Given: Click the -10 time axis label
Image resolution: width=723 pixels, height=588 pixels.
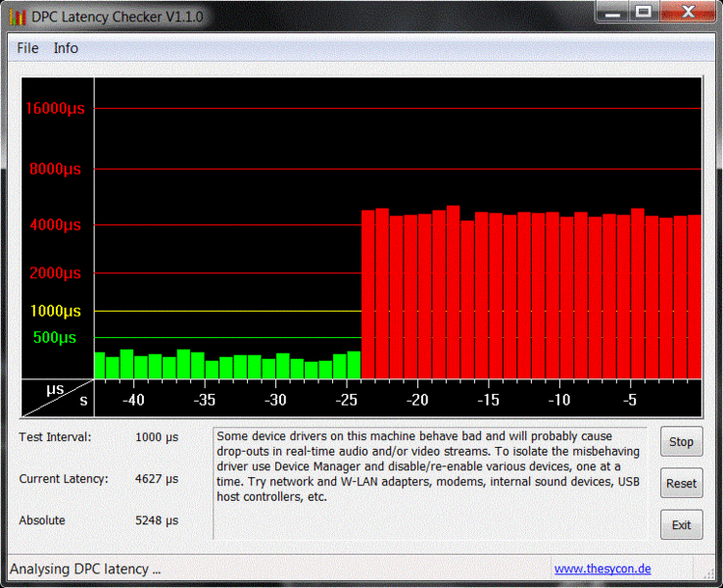Looking at the screenshot, I should pos(559,400).
